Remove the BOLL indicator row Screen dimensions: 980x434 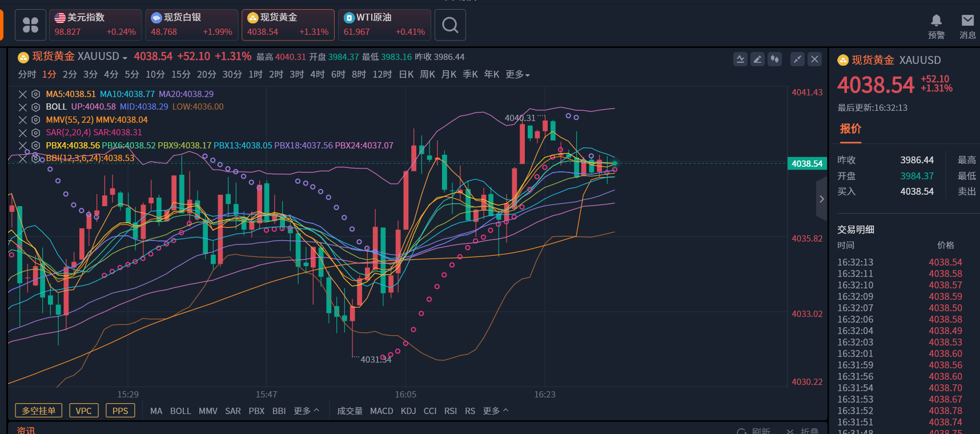(x=23, y=107)
